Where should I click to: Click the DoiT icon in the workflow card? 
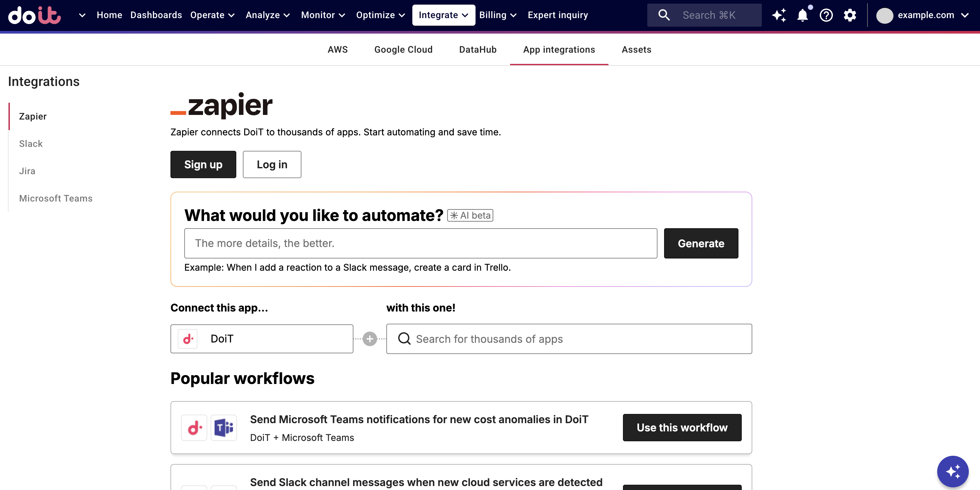194,427
